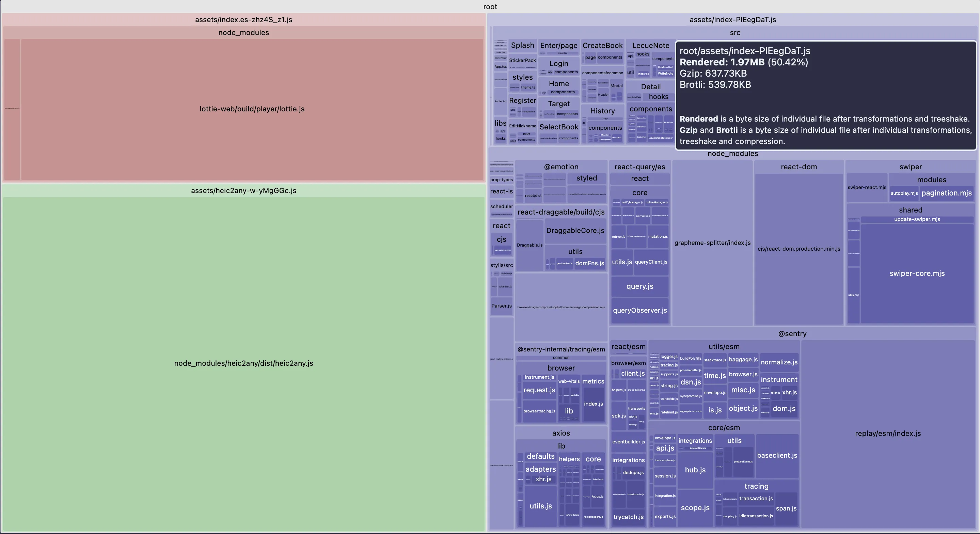Select the heic2any.js treemap block
This screenshot has width=980, height=534.
pyautogui.click(x=243, y=363)
